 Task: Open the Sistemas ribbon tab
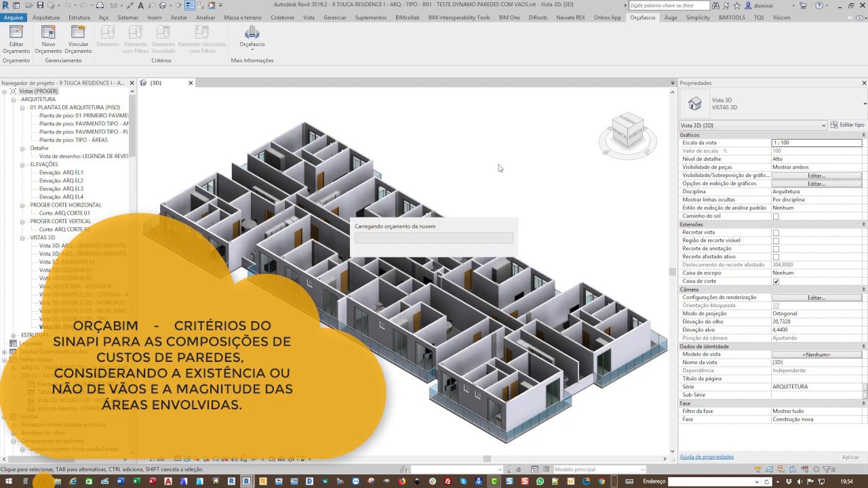(127, 18)
